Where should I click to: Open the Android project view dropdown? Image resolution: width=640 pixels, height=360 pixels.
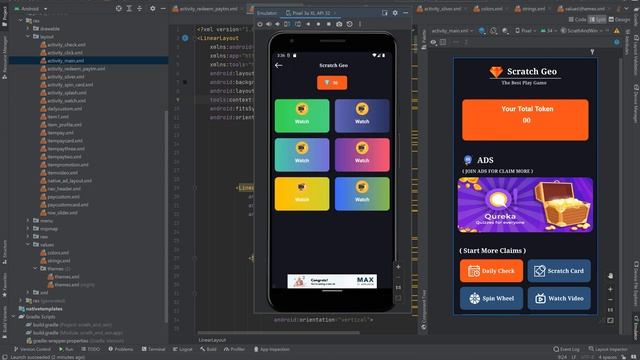click(31, 9)
